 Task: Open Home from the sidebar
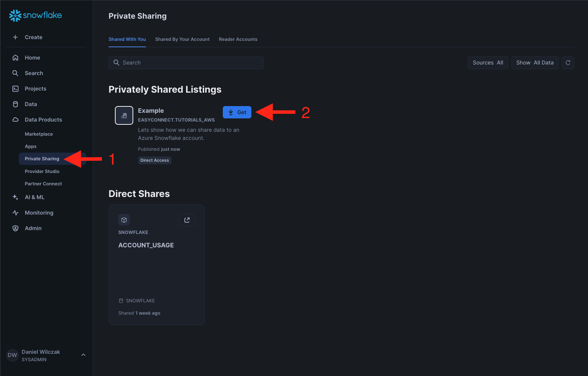32,58
